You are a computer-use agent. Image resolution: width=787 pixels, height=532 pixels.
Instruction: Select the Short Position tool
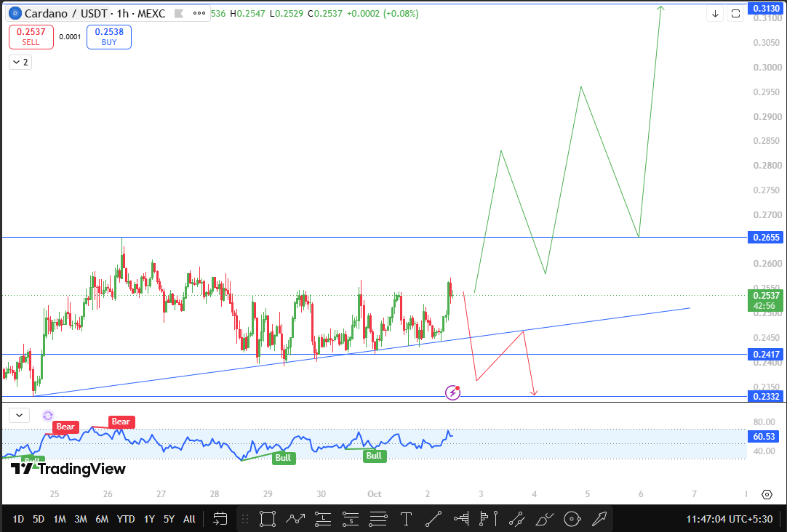(x=351, y=519)
